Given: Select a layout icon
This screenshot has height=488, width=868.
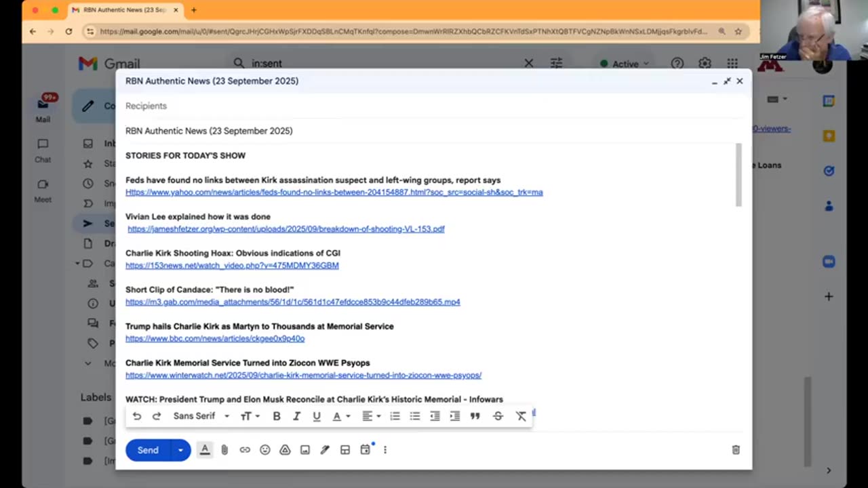Looking at the screenshot, I should point(345,450).
